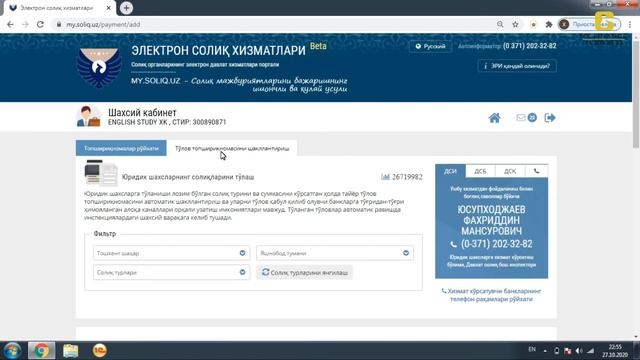The image size is (640, 360).
Task: Open the extensions puzzle icon
Action: (x=549, y=24)
